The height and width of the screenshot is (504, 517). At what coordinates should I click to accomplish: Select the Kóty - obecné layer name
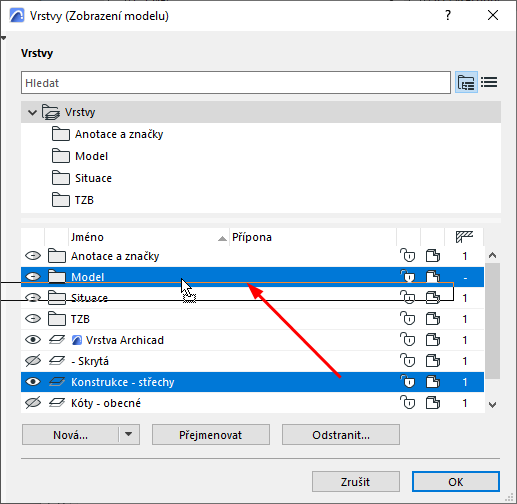coord(106,403)
